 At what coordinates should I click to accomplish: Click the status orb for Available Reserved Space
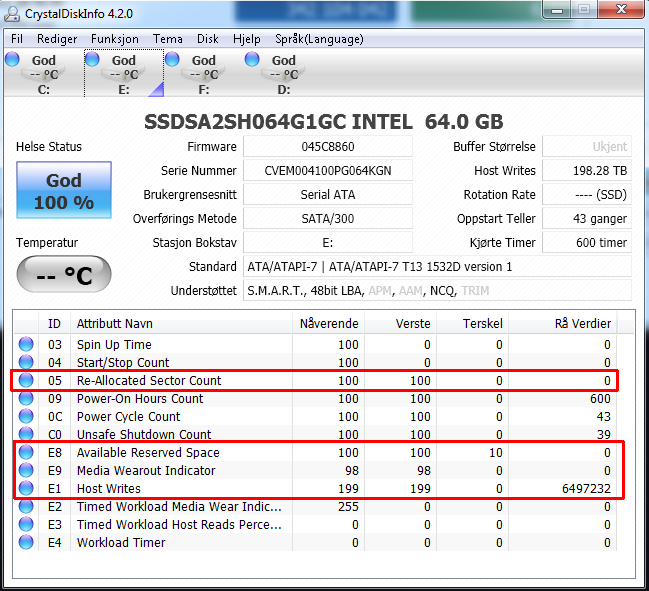(26, 452)
